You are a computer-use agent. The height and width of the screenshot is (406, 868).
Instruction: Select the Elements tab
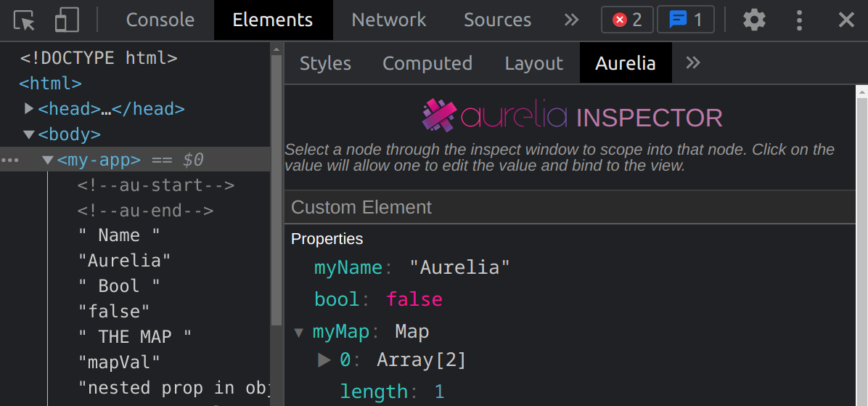273,20
